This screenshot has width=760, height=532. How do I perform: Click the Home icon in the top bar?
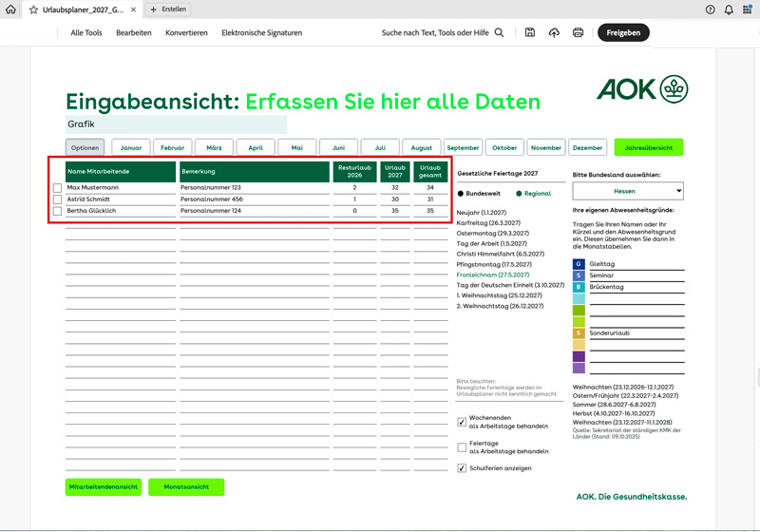tap(11, 9)
